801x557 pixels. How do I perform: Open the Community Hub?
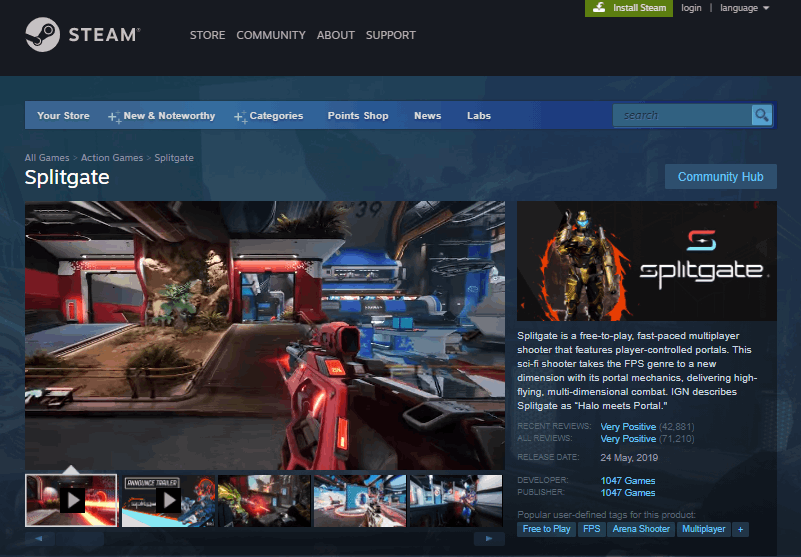pyautogui.click(x=721, y=177)
